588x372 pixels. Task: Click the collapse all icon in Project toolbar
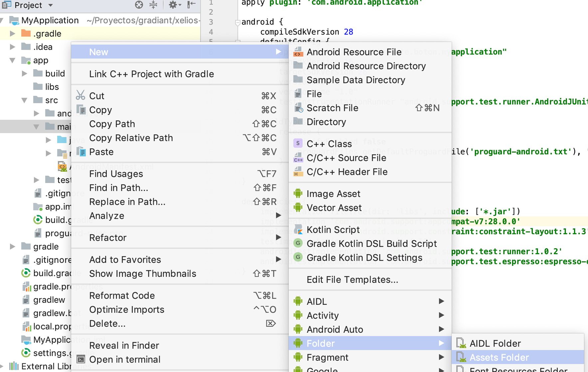click(x=153, y=5)
